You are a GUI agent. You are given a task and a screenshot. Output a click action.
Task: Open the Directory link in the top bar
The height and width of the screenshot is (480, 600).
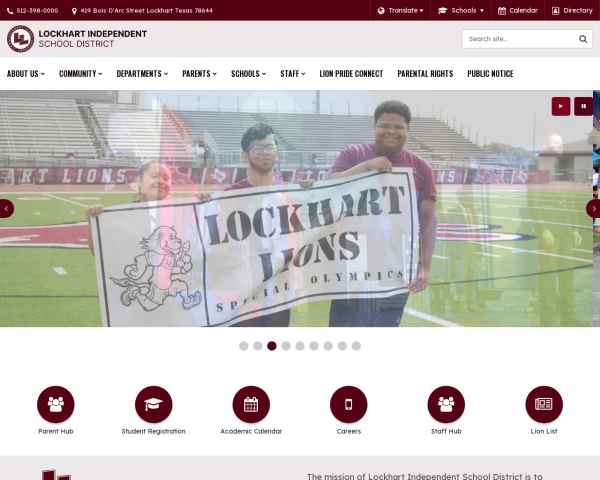pyautogui.click(x=572, y=10)
